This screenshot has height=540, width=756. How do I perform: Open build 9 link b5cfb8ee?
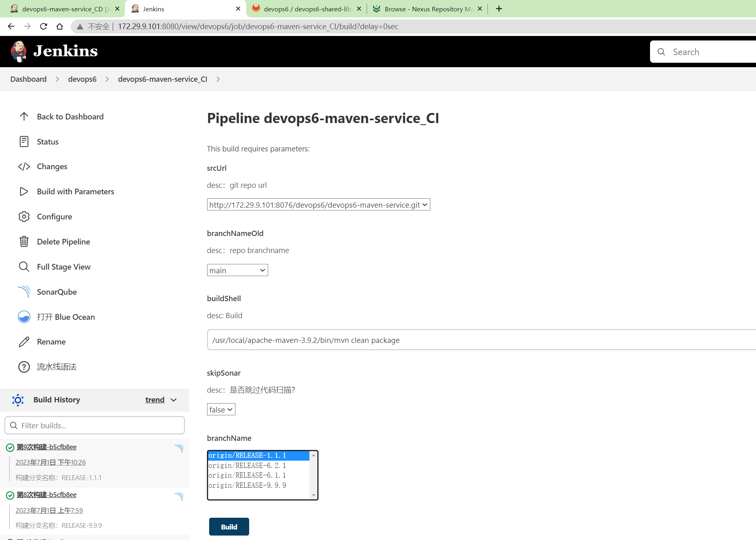tap(47, 447)
